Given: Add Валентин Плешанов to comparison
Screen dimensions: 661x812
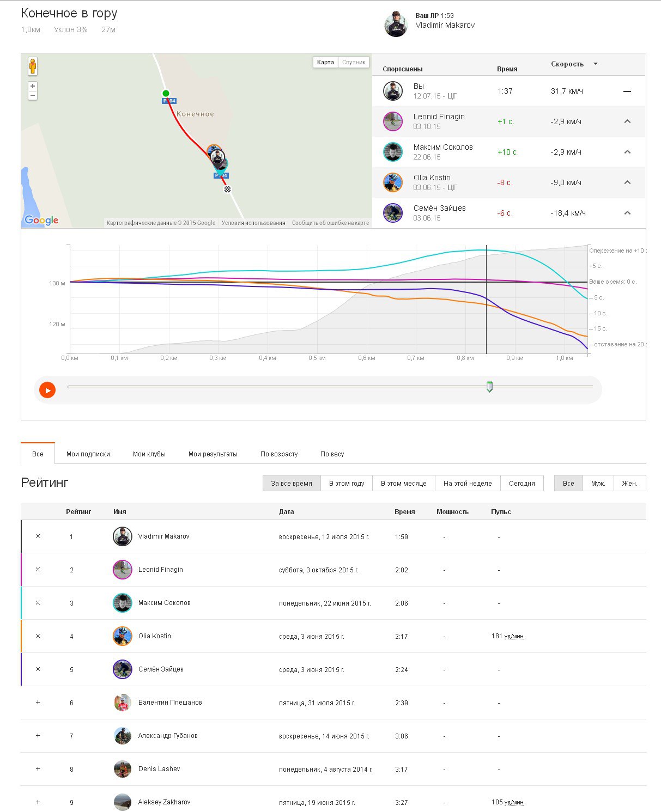Looking at the screenshot, I should 38,703.
